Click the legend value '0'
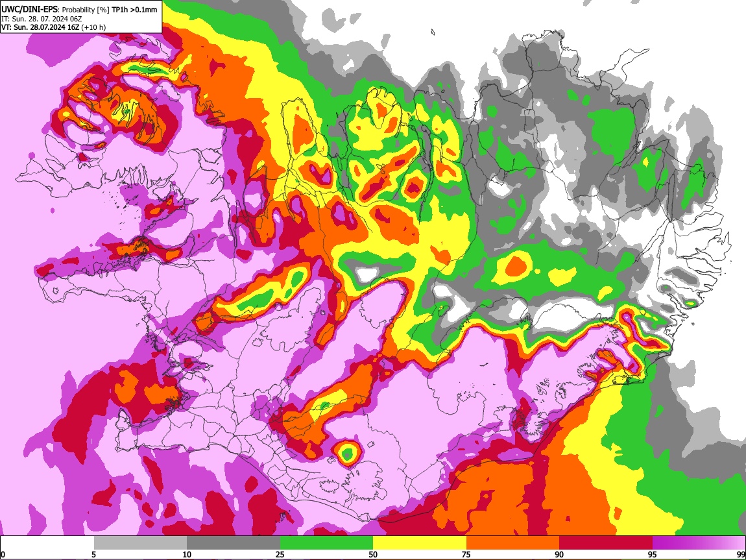This screenshot has height=560, width=746. tap(3, 554)
